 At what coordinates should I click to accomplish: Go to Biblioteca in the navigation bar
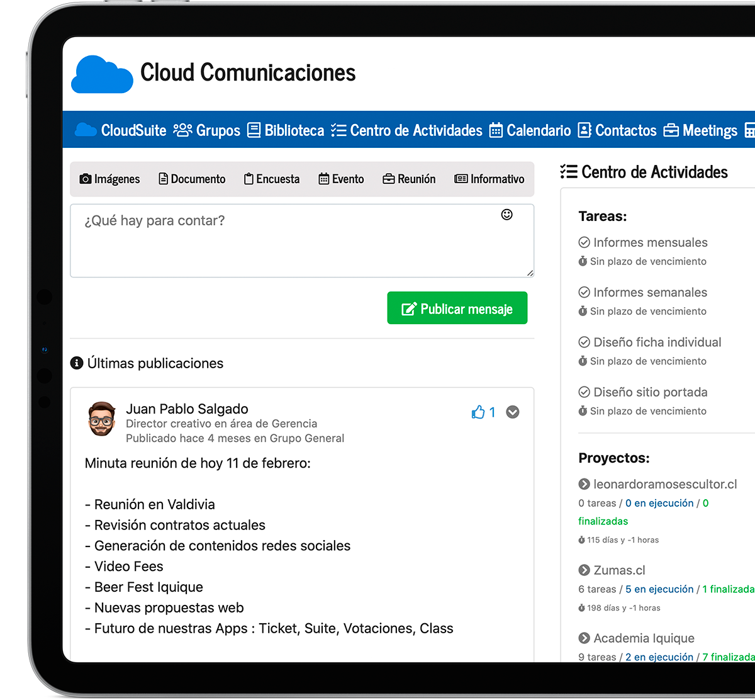pos(286,130)
